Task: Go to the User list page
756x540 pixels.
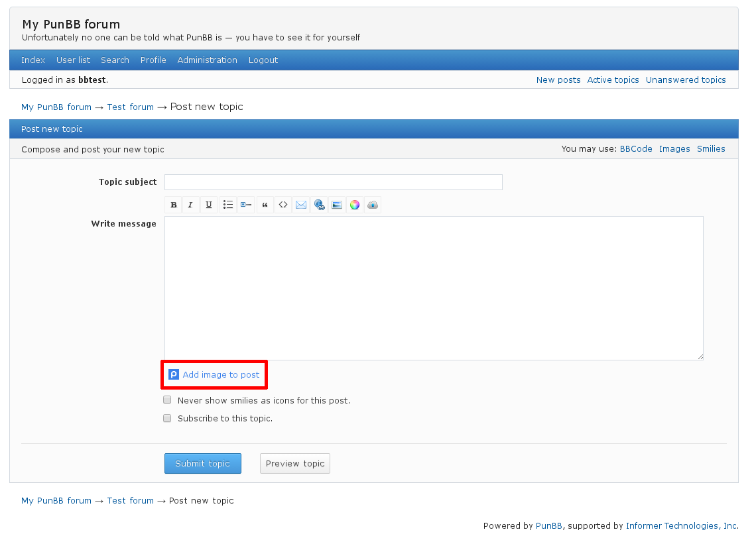Action: (x=73, y=60)
